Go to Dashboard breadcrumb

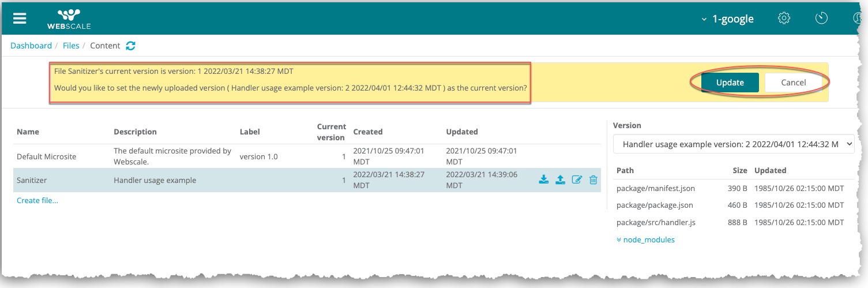pos(31,46)
